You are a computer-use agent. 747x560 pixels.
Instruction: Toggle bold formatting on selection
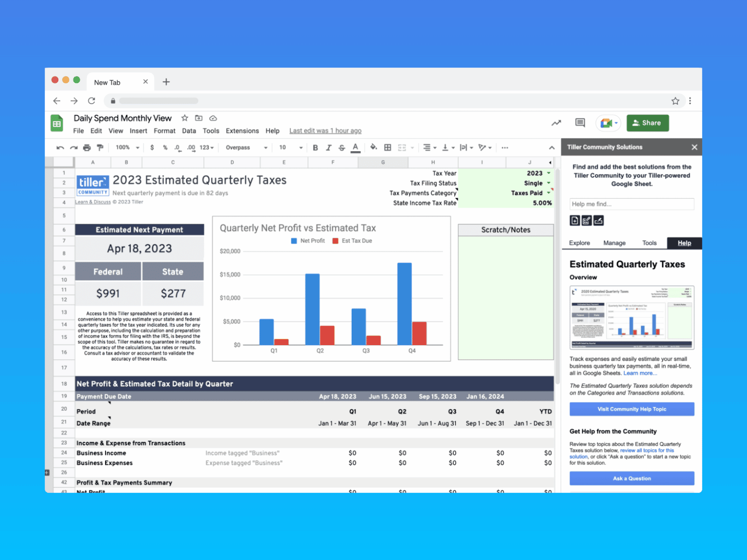[315, 147]
